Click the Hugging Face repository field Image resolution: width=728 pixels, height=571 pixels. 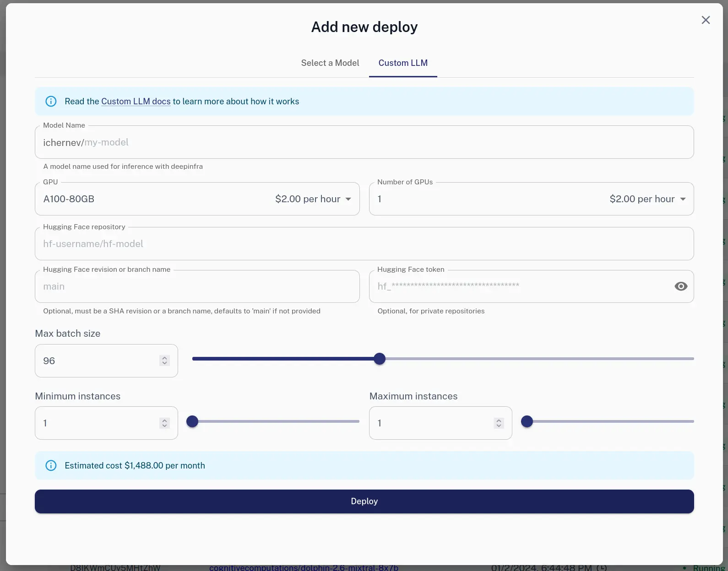click(x=364, y=244)
